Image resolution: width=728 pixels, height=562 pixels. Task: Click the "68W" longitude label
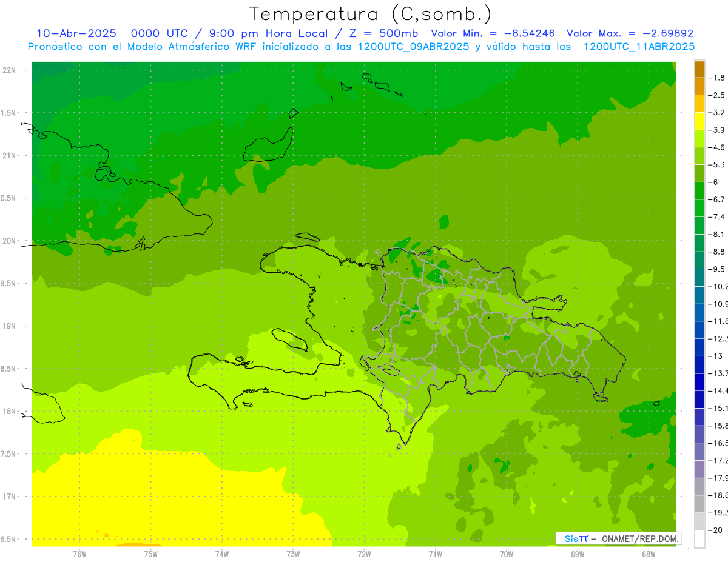point(648,554)
